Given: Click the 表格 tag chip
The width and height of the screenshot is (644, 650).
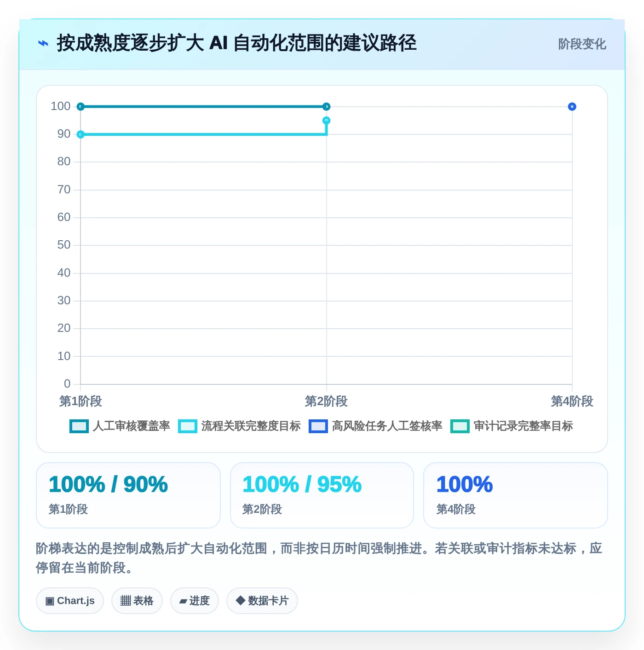Looking at the screenshot, I should click(x=137, y=601).
